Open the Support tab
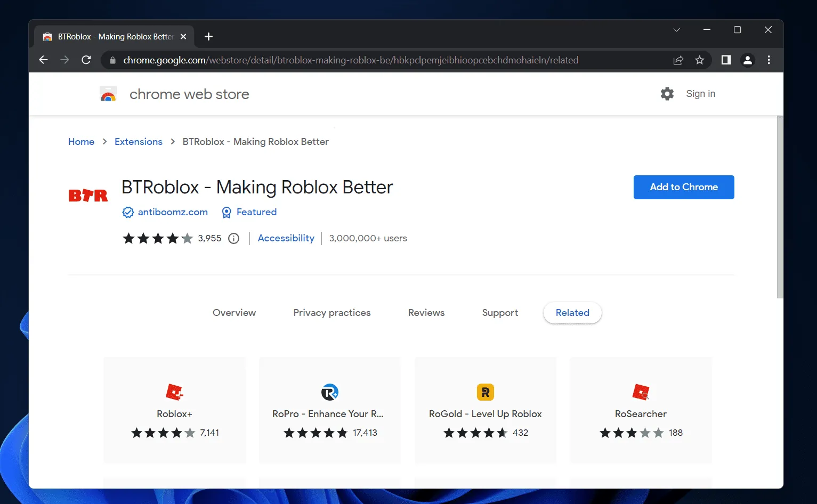The width and height of the screenshot is (817, 504). click(500, 313)
